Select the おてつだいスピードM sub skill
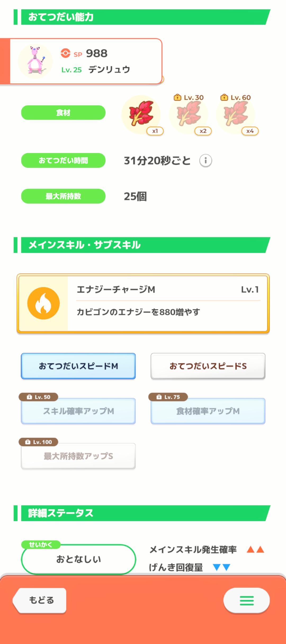Screen dimensions: 286x644 click(78, 366)
